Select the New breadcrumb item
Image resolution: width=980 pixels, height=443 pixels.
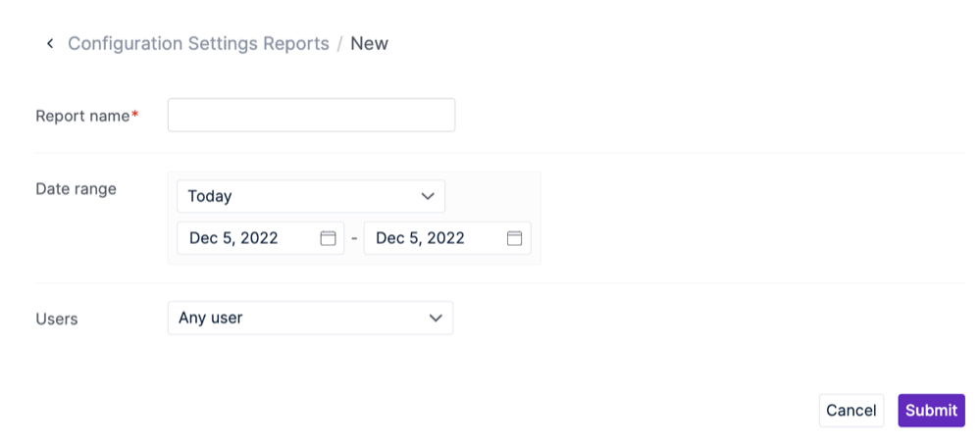tap(370, 44)
